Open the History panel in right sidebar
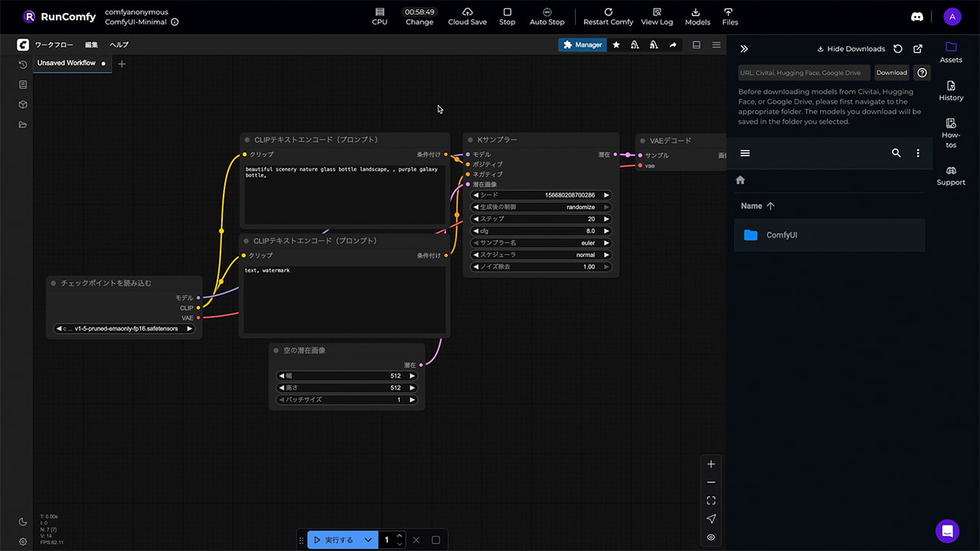This screenshot has height=551, width=980. coord(951,91)
